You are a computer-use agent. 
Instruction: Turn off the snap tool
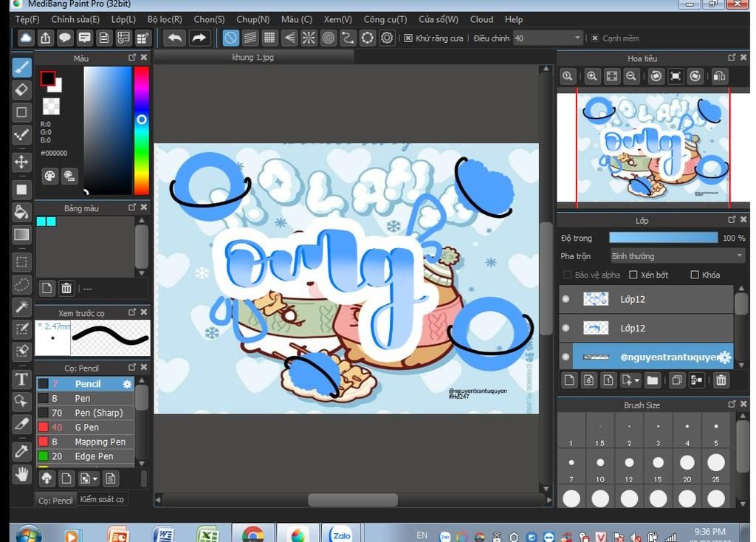pos(230,38)
